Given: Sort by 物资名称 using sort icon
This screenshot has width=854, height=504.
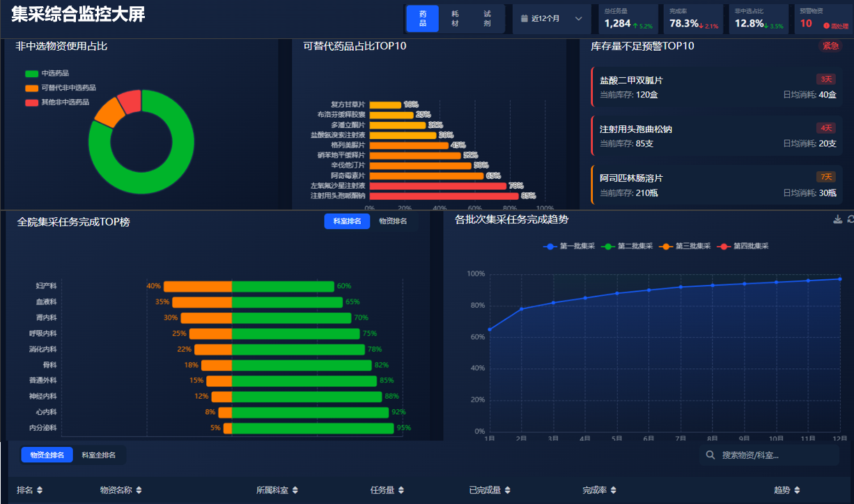Looking at the screenshot, I should click(x=139, y=491).
